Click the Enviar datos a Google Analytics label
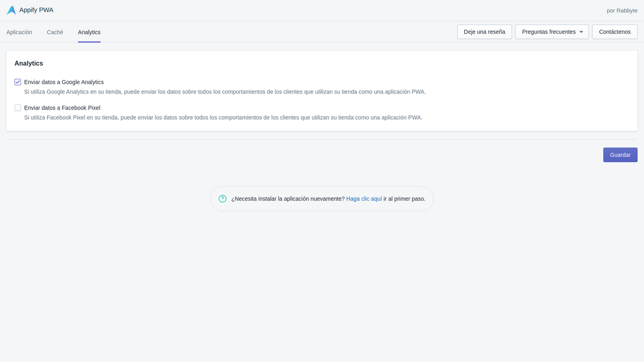Image resolution: width=644 pixels, height=362 pixels. [64, 82]
